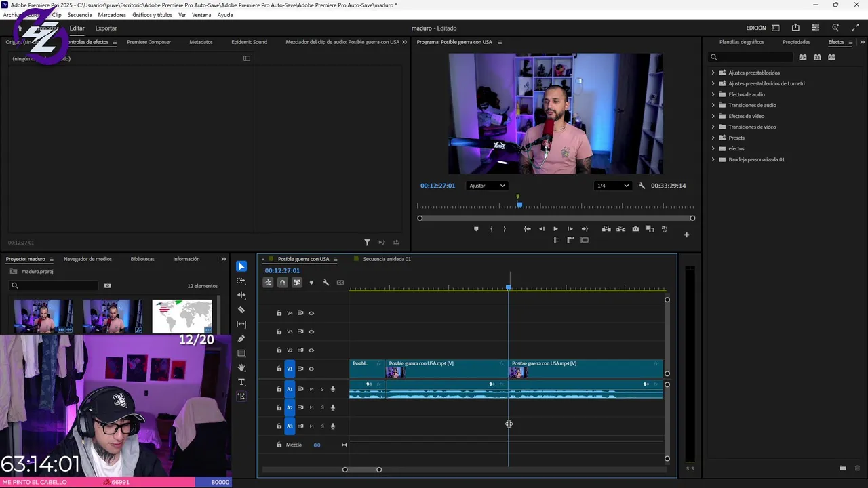Screen dimensions: 868x488
Task: Toggle Linked Selection in timeline
Action: [297, 283]
